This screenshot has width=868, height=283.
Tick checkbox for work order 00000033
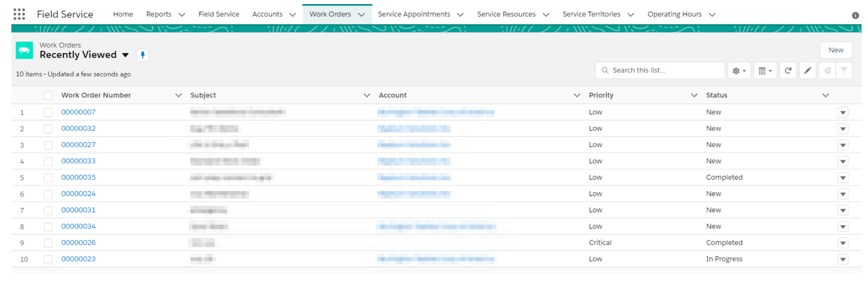48,161
